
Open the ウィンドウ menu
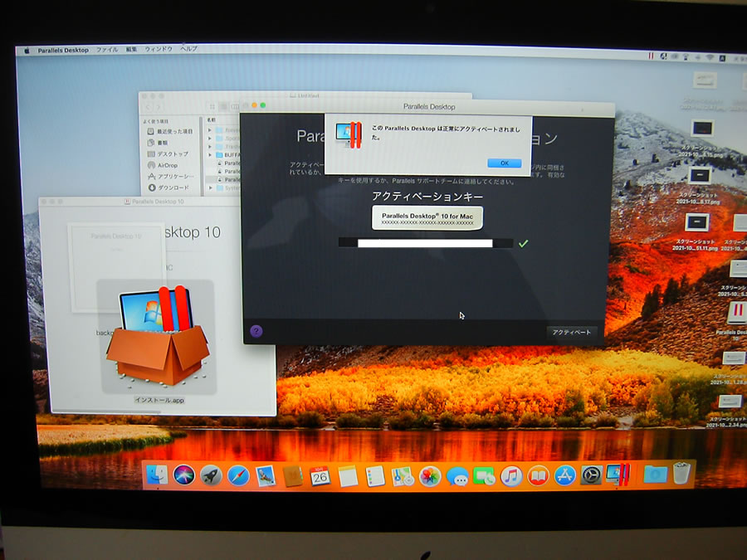[x=159, y=49]
